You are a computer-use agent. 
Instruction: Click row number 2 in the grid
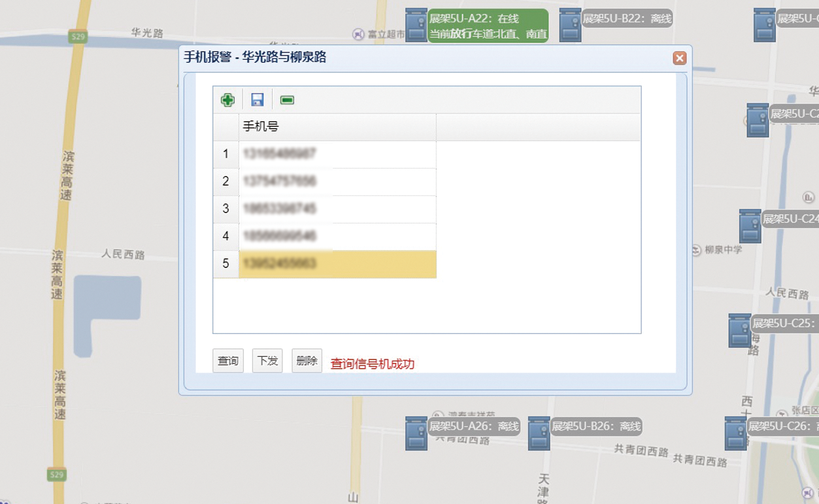pyautogui.click(x=226, y=182)
